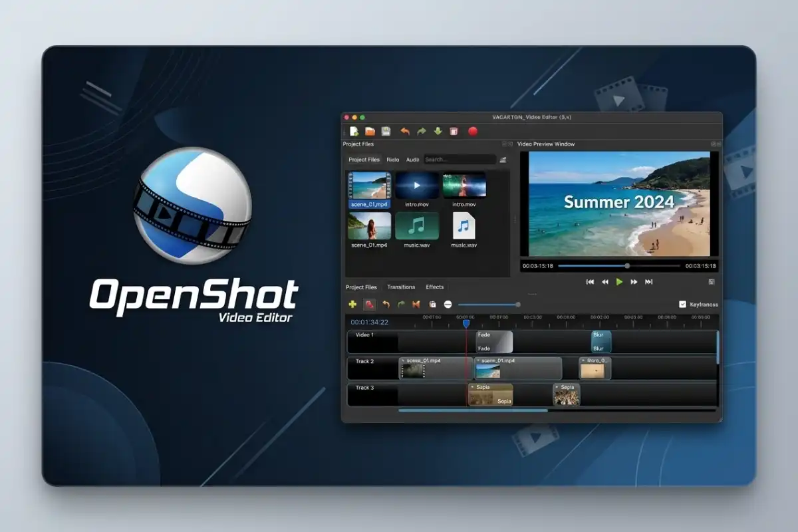The width and height of the screenshot is (798, 532).
Task: Import files using the green down-arrow icon
Action: click(x=438, y=131)
